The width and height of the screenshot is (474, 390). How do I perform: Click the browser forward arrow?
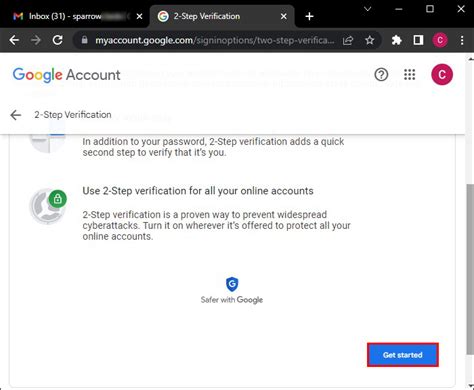tap(36, 40)
